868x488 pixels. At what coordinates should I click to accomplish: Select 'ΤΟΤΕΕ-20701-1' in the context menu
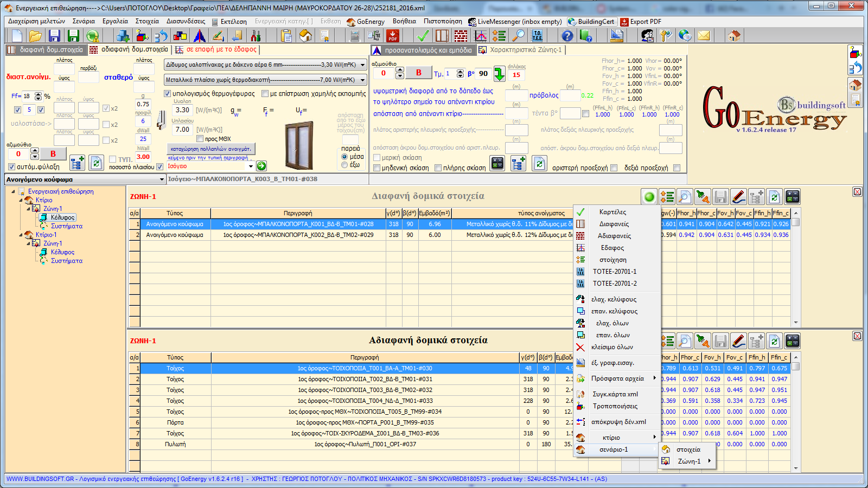click(x=614, y=272)
